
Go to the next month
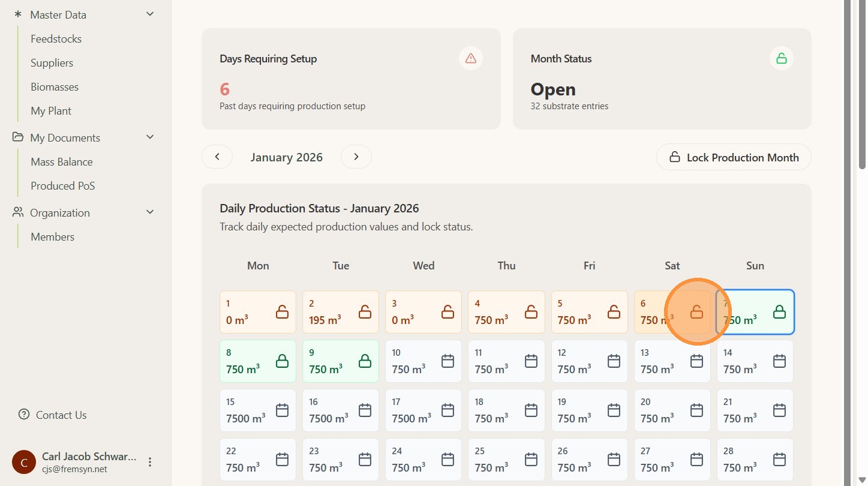point(356,157)
